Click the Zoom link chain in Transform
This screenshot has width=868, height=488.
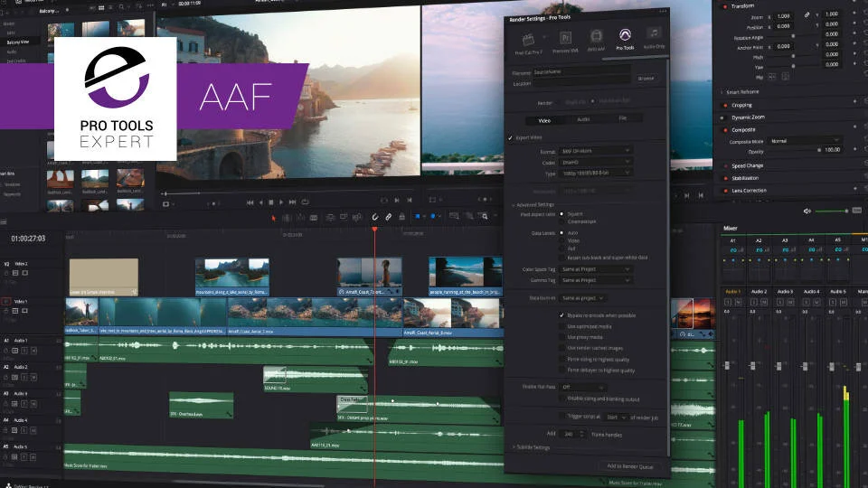807,15
